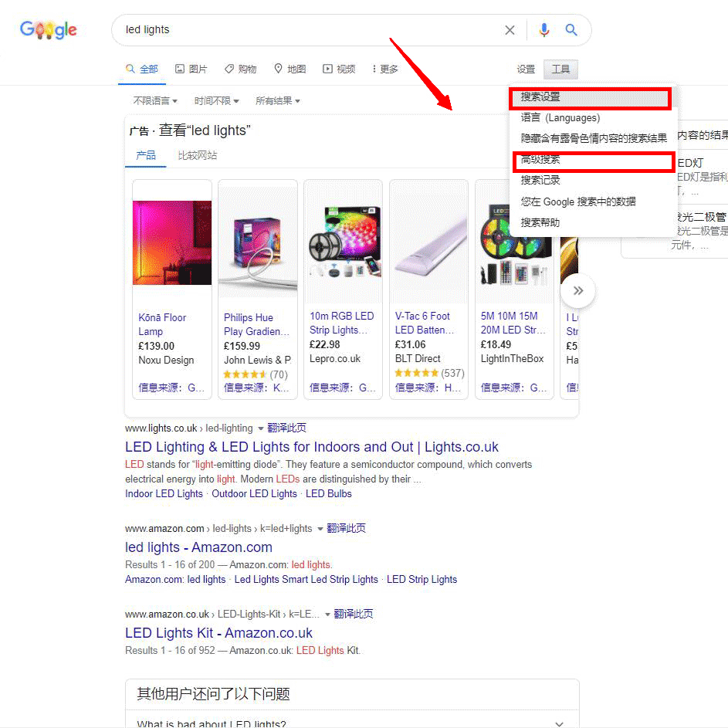Click the Google logo
Screen dimensions: 728x728
click(48, 30)
